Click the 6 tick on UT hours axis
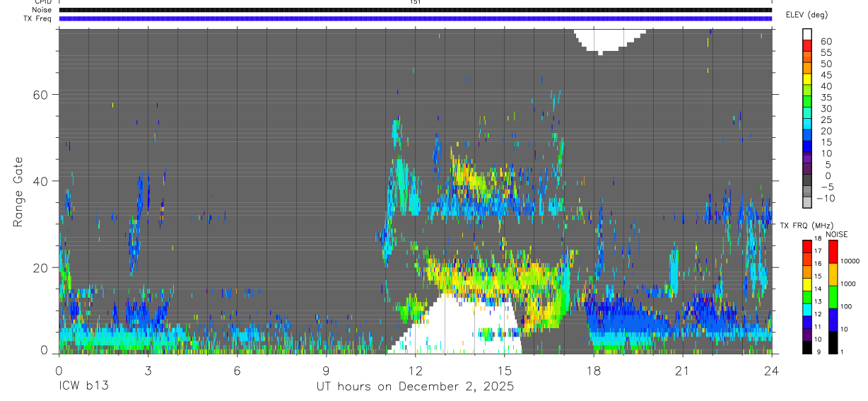 pos(237,371)
